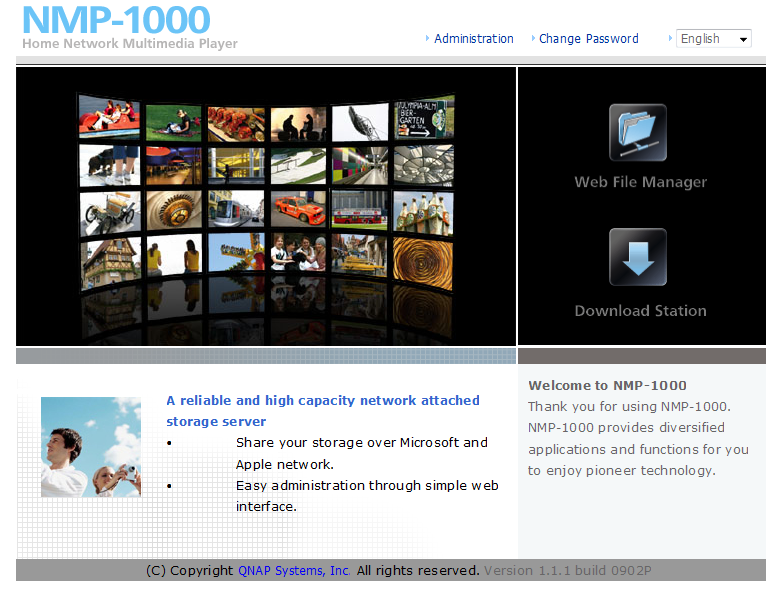Image resolution: width=781 pixels, height=599 pixels.
Task: Visit the QNAP Systems, Inc. link
Action: [x=294, y=571]
